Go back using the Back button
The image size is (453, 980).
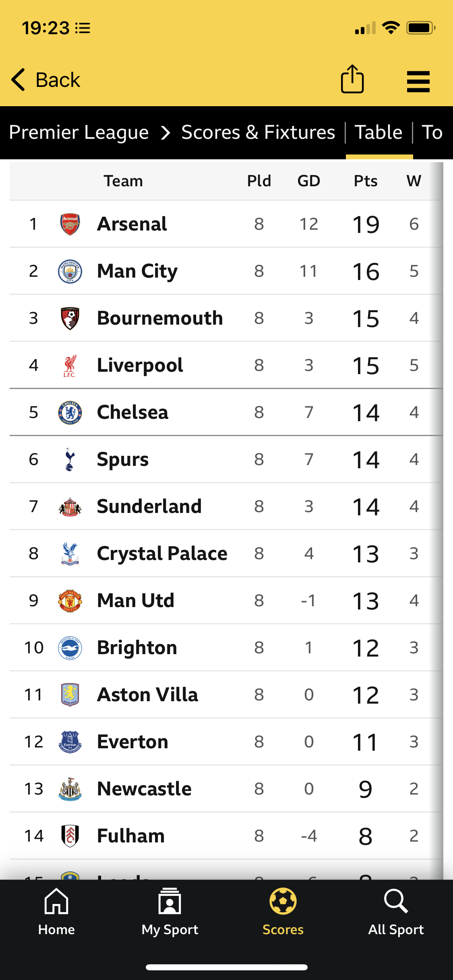pyautogui.click(x=46, y=80)
